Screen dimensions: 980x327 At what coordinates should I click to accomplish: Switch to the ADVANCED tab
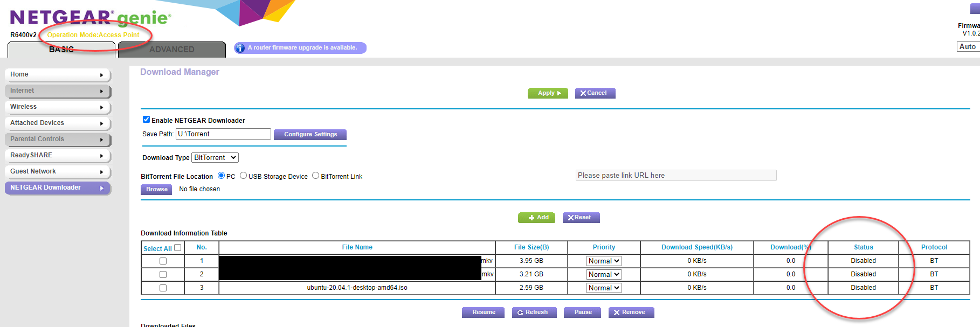172,50
